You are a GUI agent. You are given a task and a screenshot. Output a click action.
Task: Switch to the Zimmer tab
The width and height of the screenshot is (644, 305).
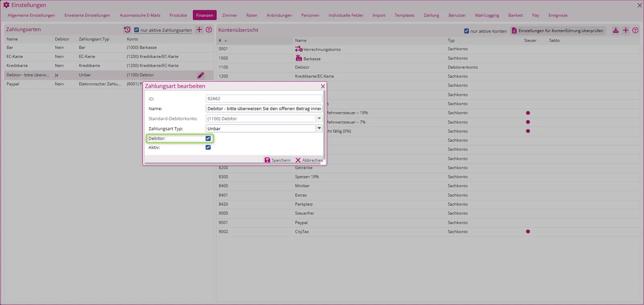(x=230, y=15)
